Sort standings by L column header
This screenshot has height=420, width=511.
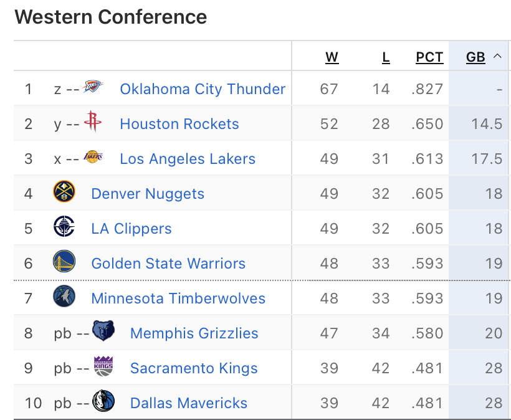tap(386, 57)
